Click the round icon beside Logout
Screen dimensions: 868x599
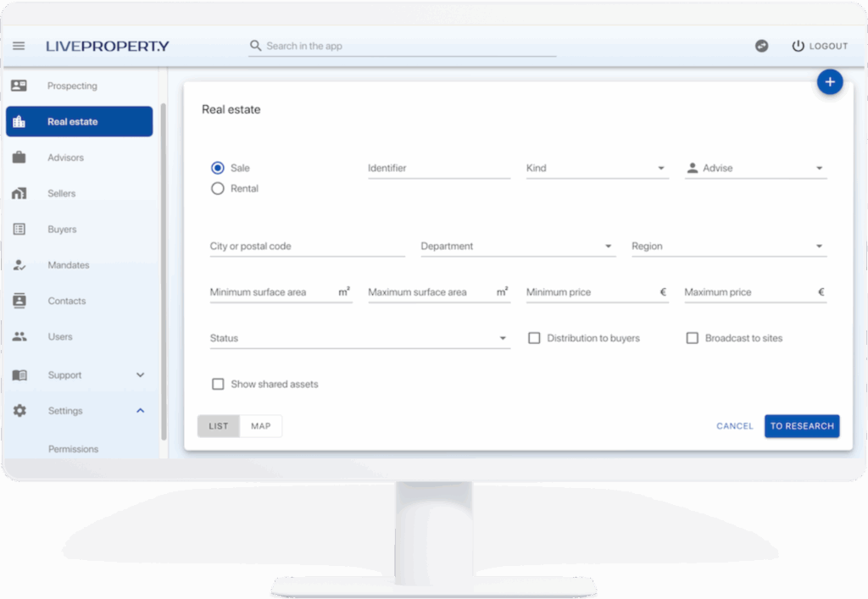pyautogui.click(x=762, y=46)
